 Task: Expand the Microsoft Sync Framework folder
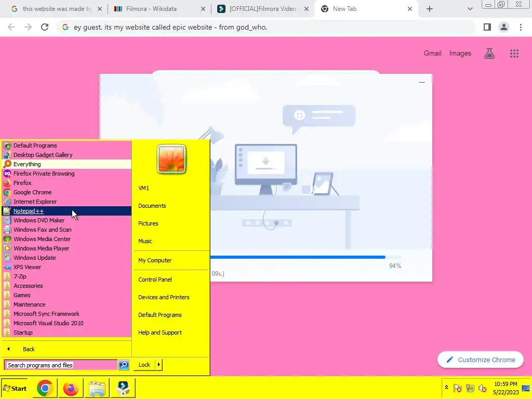pyautogui.click(x=66, y=314)
